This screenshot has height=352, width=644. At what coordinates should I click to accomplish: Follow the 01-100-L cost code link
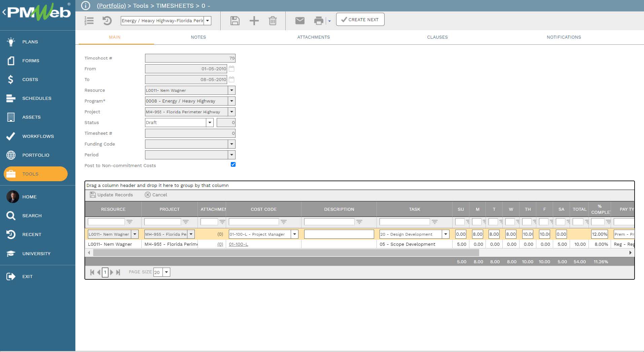pyautogui.click(x=239, y=244)
